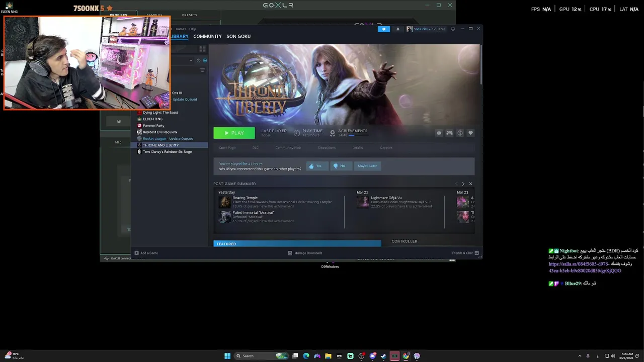Expand the library collection dropdown chevron
This screenshot has height=362, width=644.
191,60
